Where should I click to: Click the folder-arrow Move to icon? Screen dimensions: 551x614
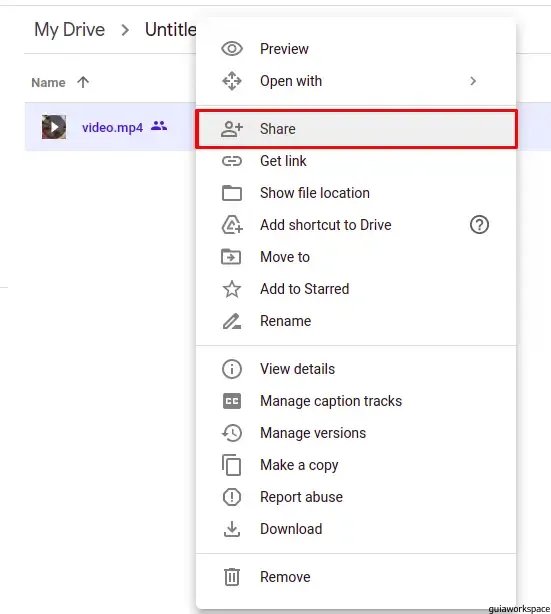pos(231,257)
